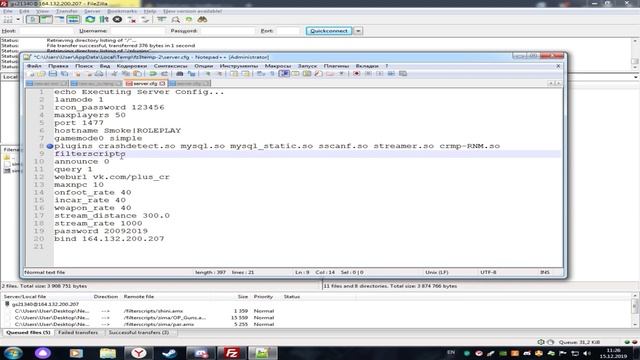Open Replace dialog in Notepad++ toolbar
The image size is (640, 360).
pyautogui.click(x=191, y=74)
